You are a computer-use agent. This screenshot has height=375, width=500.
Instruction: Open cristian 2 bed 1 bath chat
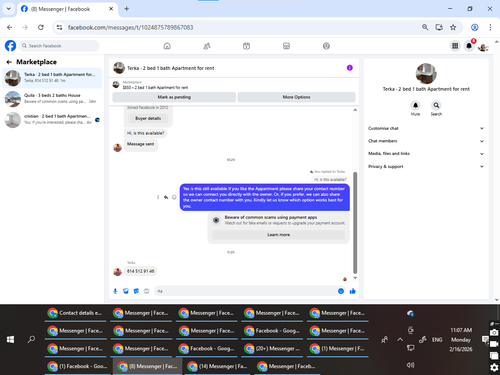[x=52, y=120]
